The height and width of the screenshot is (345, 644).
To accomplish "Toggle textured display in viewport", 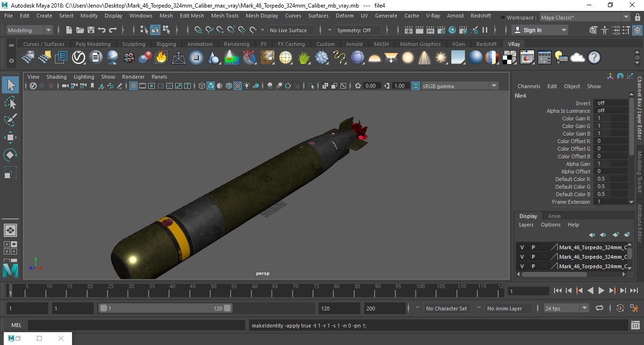I will pyautogui.click(x=238, y=86).
